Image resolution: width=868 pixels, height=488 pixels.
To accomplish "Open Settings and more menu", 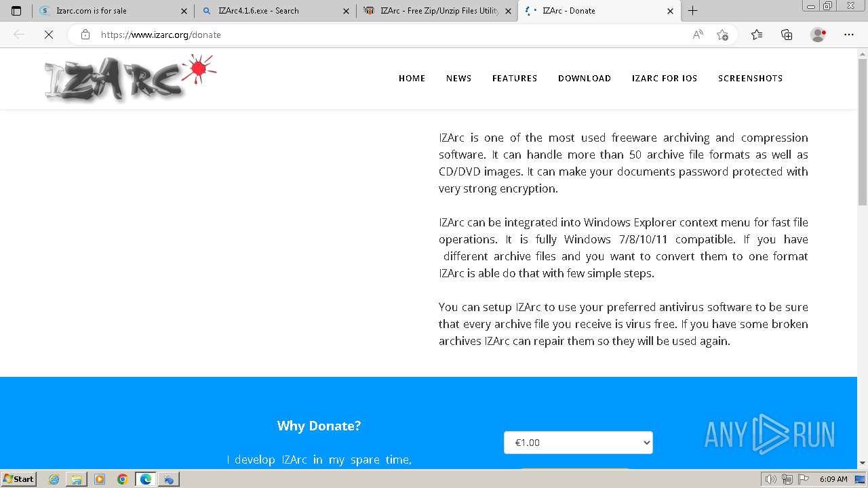I will (x=849, y=35).
